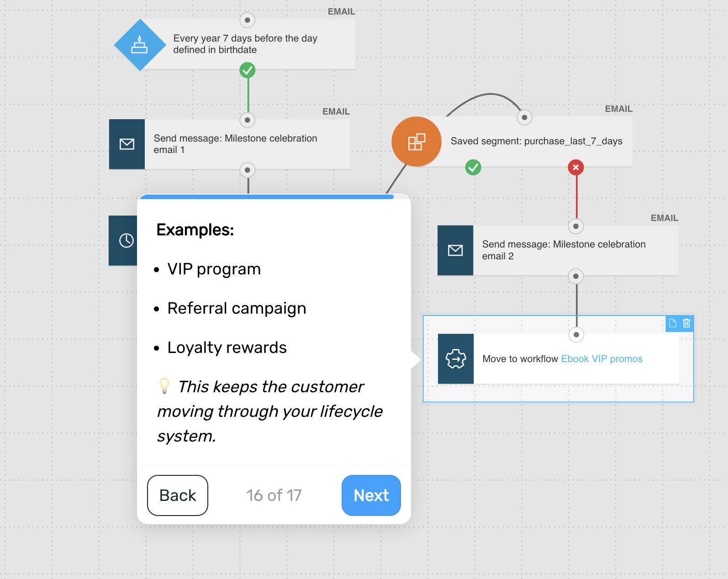Click bottom connector of Milestone email 2

click(576, 276)
